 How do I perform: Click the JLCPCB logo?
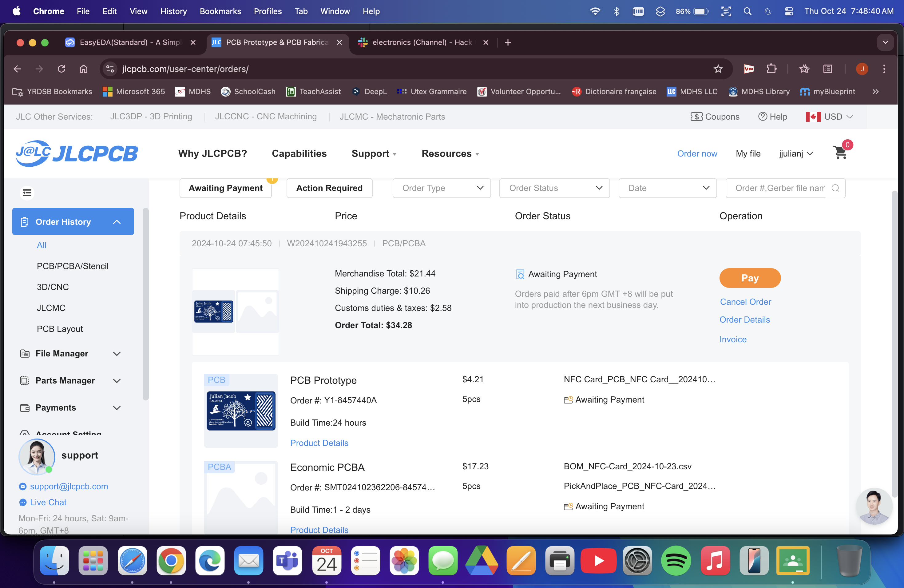77,153
